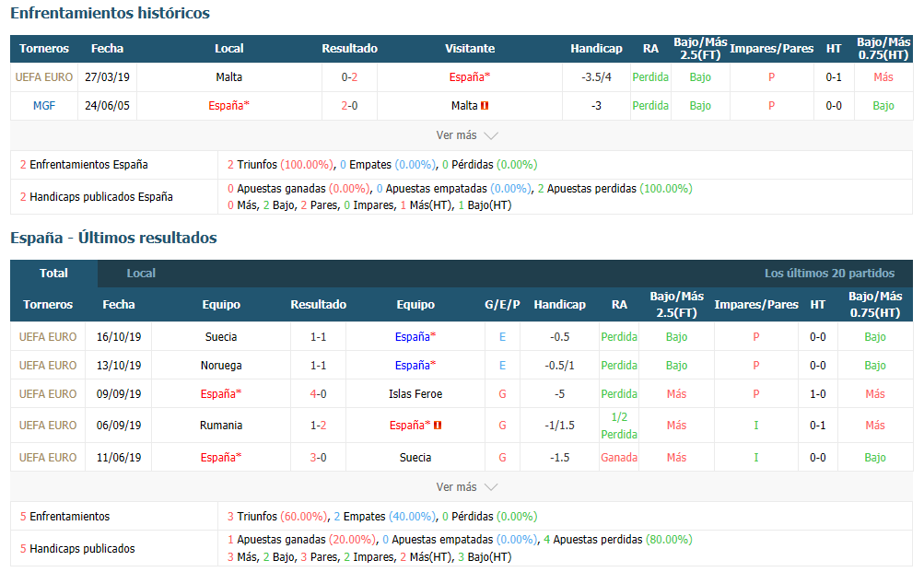Click handicap value -1/1.5

[x=560, y=426]
